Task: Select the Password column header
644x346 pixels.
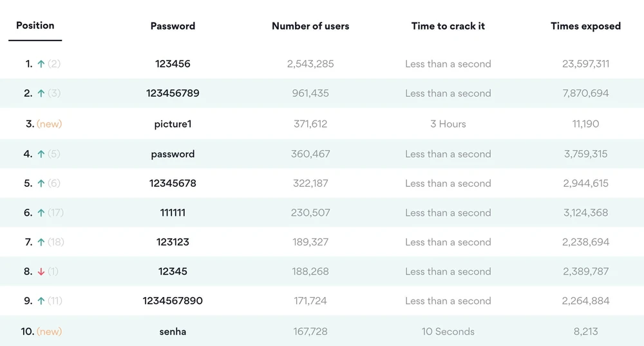Action: tap(173, 26)
